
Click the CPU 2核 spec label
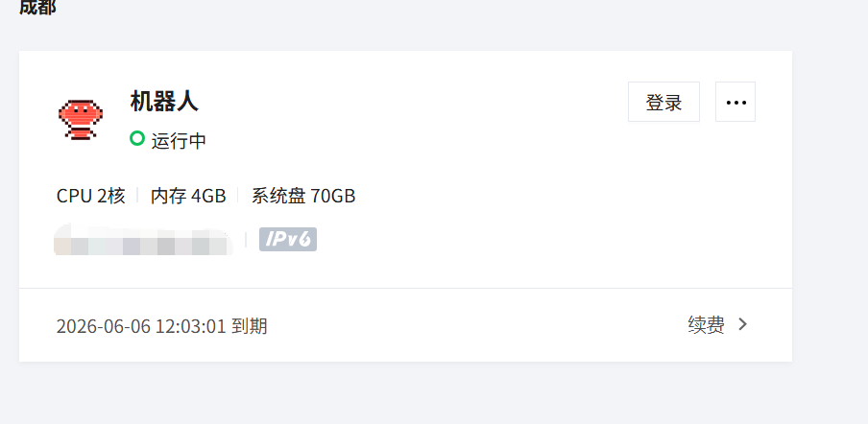tap(91, 196)
